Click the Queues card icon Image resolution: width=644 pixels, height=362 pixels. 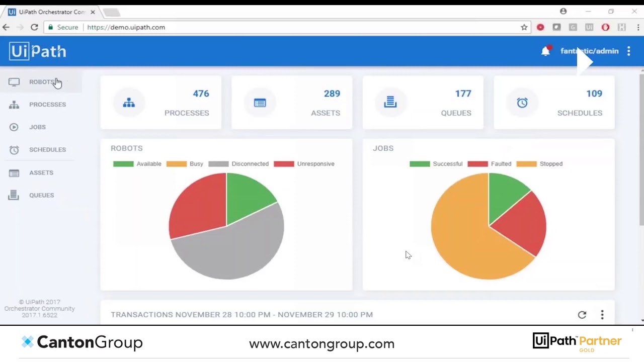tap(390, 102)
